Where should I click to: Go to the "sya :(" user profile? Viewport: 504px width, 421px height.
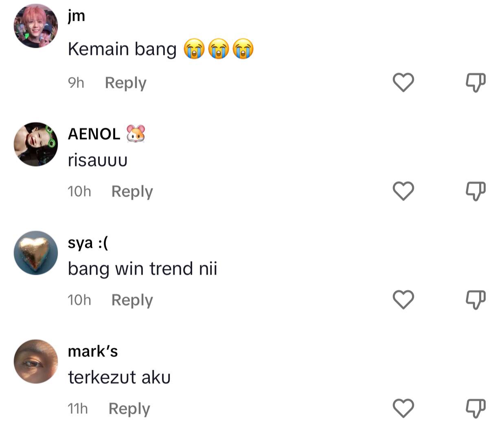[88, 243]
